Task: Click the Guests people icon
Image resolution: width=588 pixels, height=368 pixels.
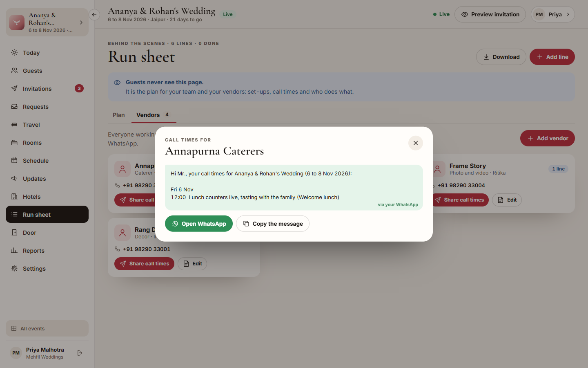Action: point(14,70)
